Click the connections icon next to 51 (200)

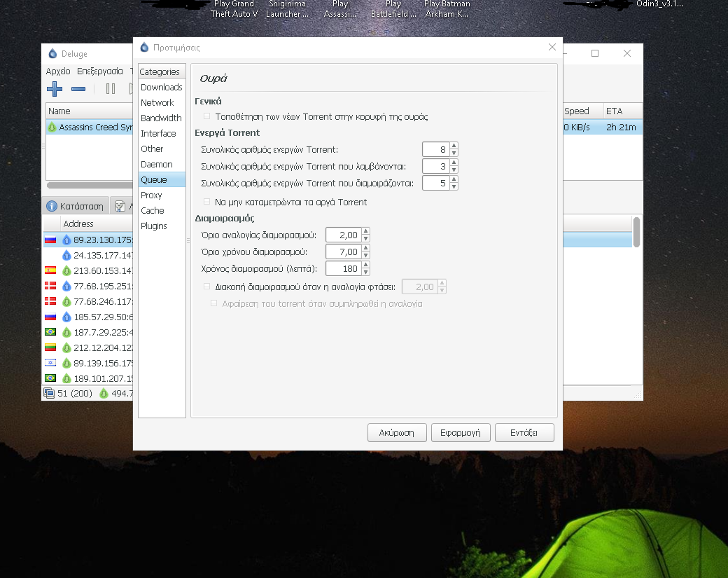49,393
